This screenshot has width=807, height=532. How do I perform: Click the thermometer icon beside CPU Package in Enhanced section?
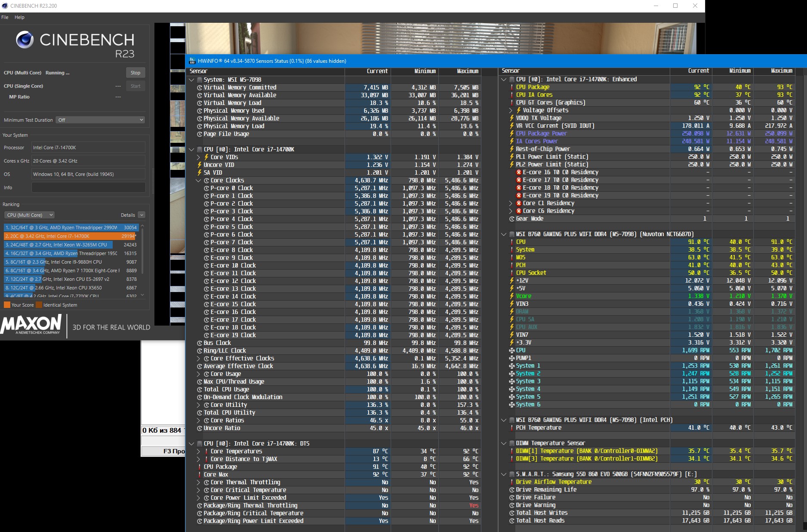coord(512,87)
